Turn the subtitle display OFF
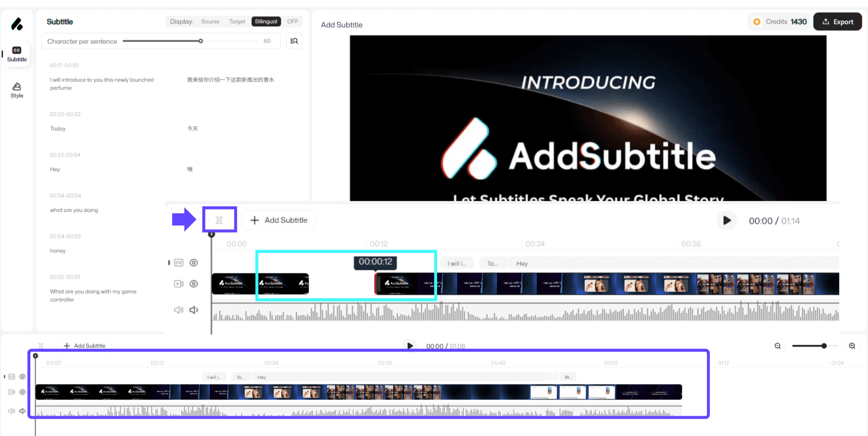 (x=292, y=21)
